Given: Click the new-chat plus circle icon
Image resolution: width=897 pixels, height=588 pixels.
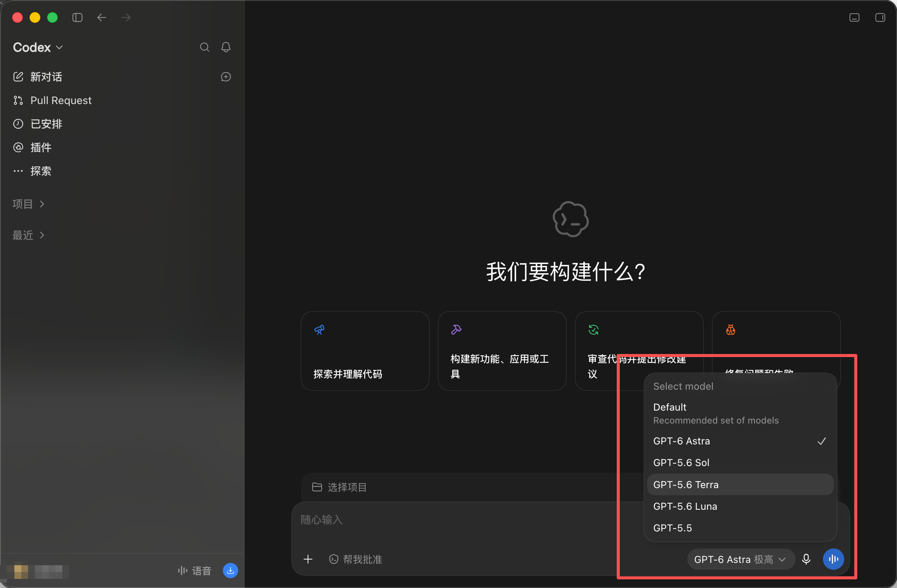Looking at the screenshot, I should click(226, 77).
